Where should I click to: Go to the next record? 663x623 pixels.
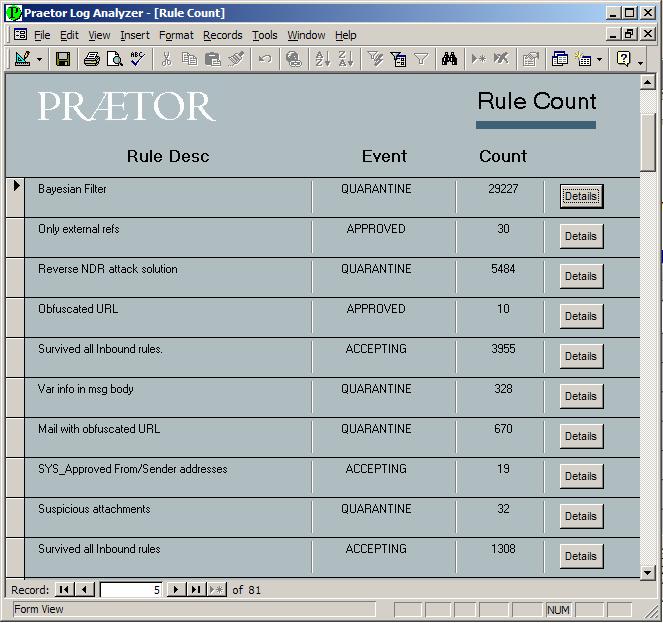point(176,590)
